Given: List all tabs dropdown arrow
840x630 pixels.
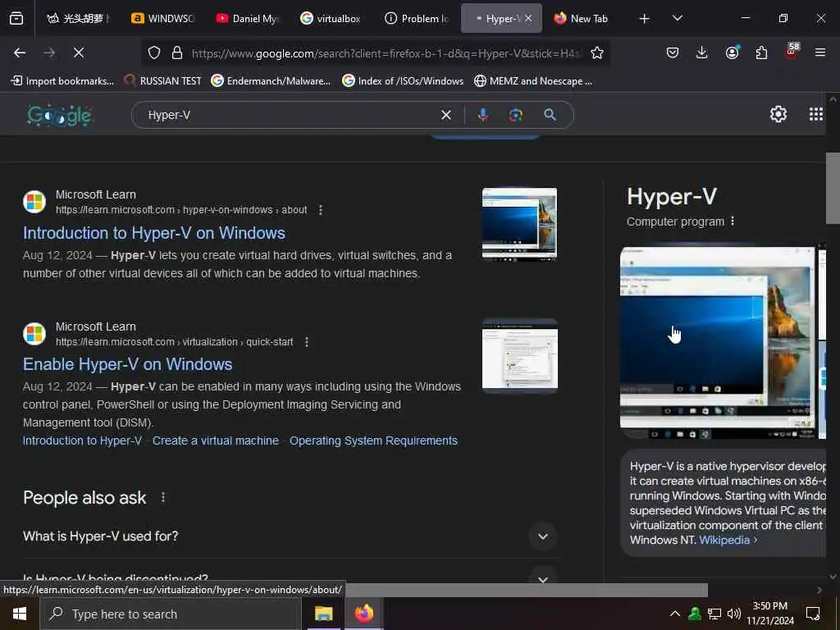Looking at the screenshot, I should [x=677, y=18].
